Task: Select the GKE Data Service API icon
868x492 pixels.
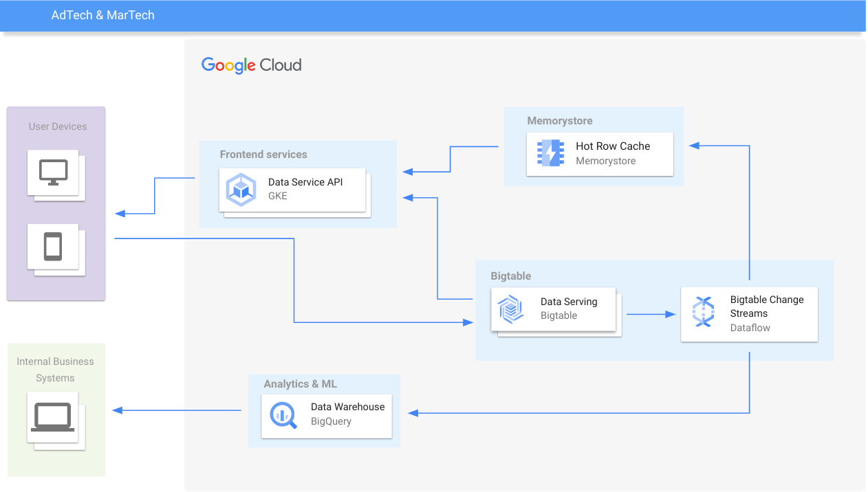Action: (x=241, y=189)
